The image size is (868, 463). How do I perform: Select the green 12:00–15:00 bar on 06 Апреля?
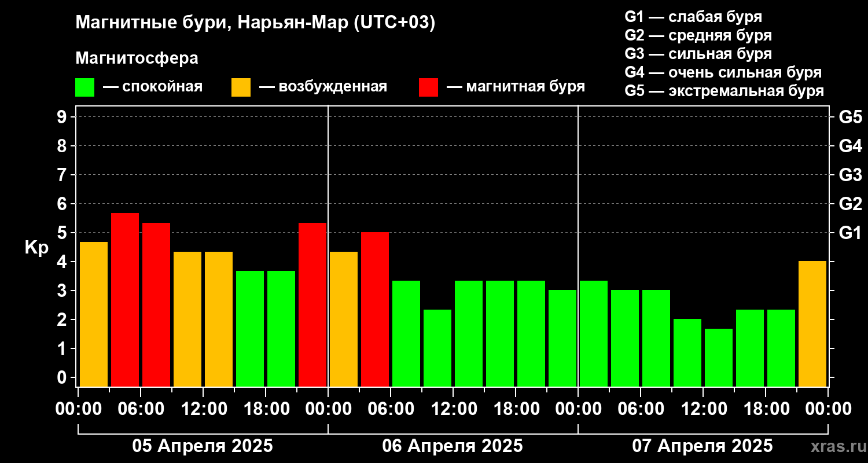[x=469, y=333]
